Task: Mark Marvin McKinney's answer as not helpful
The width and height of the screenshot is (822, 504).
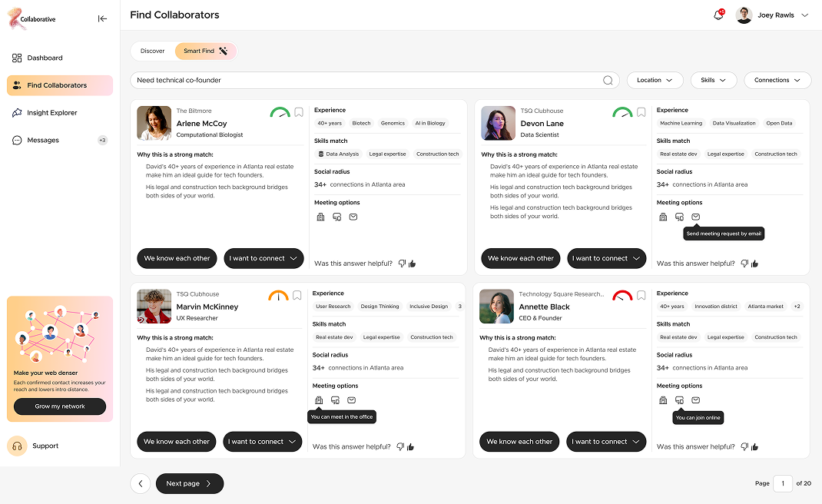Action: coord(399,446)
